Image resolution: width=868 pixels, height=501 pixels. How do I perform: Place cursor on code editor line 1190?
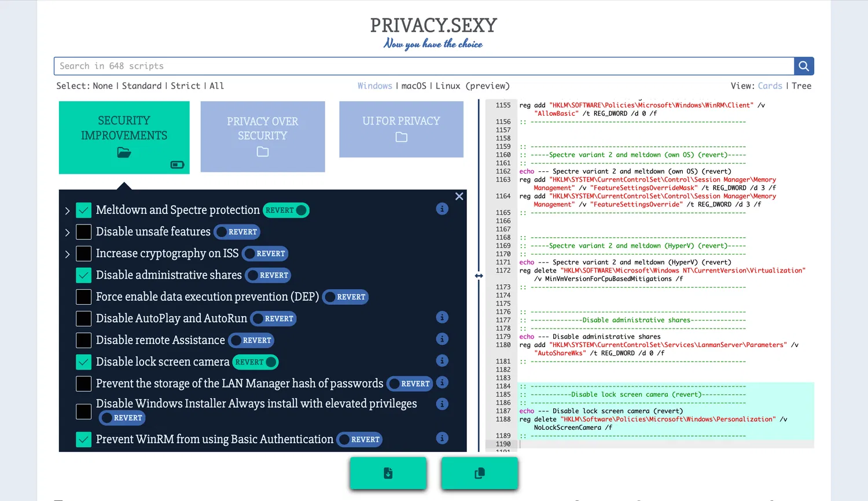[x=666, y=444]
